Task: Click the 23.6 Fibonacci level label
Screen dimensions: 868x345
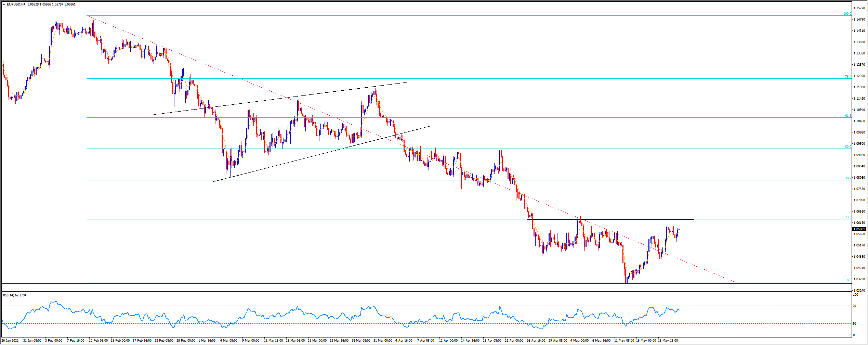Action: pyautogui.click(x=848, y=217)
